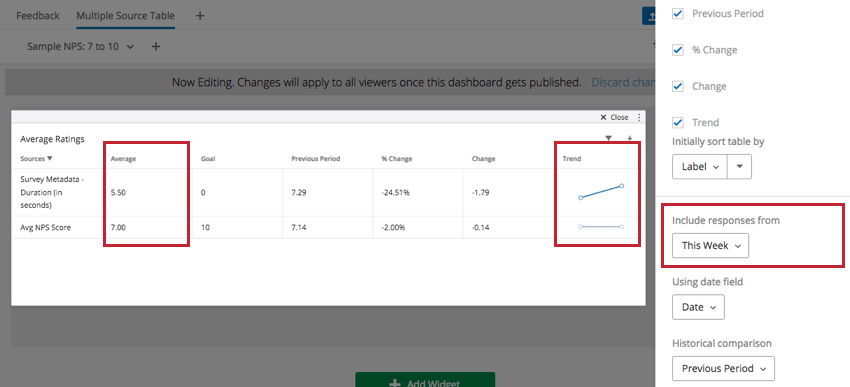The width and height of the screenshot is (850, 387).
Task: Select the Avg NPS Score row label
Action: [x=46, y=228]
